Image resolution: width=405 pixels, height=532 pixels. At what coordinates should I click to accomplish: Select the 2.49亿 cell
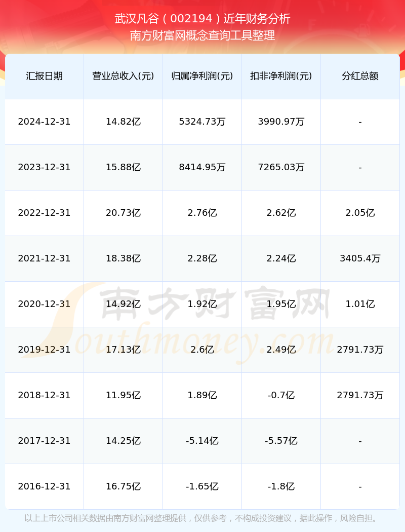281,350
